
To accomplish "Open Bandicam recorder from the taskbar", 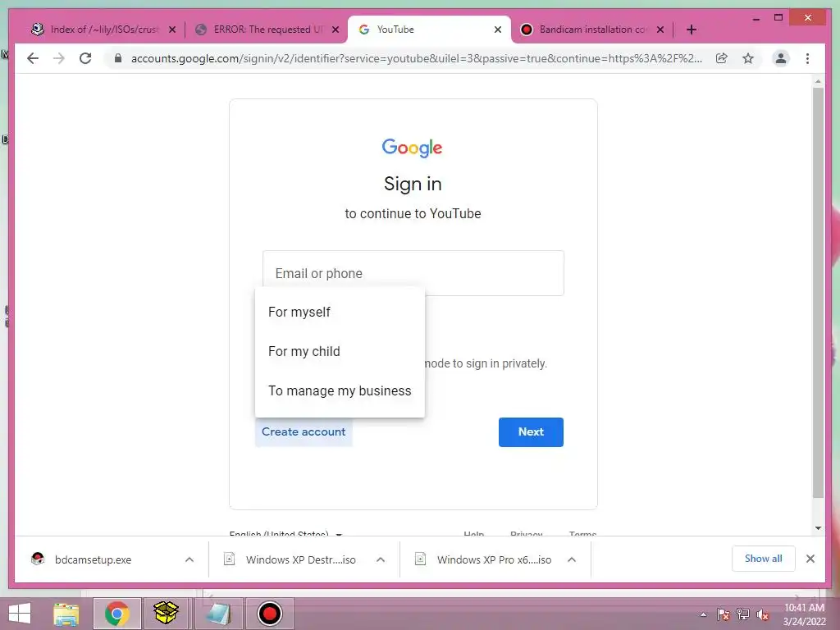I will [x=269, y=614].
